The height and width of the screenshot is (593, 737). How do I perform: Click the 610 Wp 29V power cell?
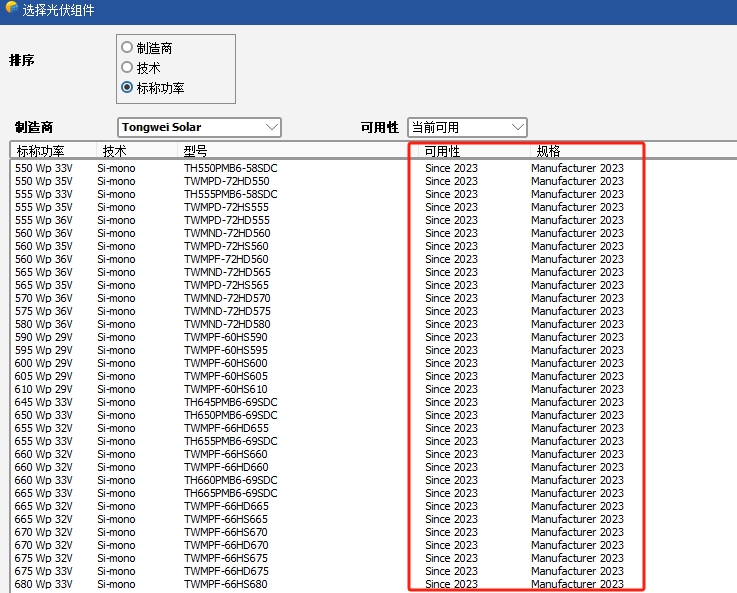click(x=44, y=389)
